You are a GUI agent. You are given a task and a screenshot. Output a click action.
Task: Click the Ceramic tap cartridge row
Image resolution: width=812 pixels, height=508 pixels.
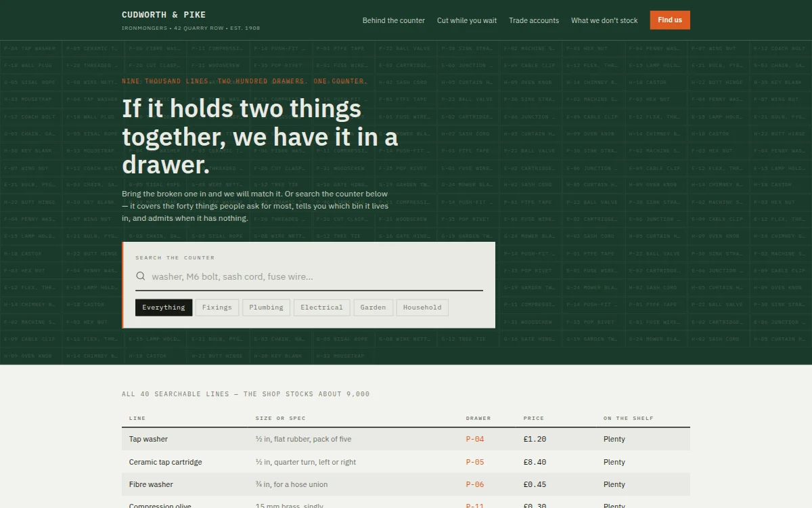(406, 462)
